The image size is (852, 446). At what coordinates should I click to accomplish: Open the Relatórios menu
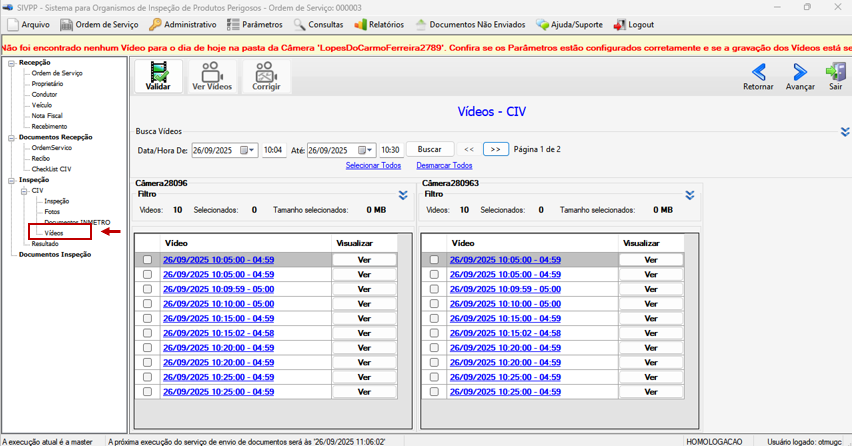point(379,25)
